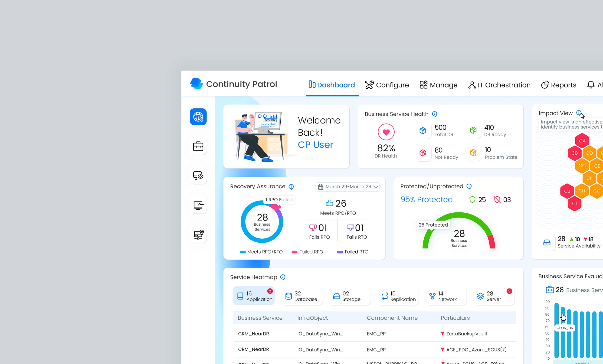This screenshot has height=364, width=603.
Task: Click Recovery Assurance info icon
Action: (291, 187)
